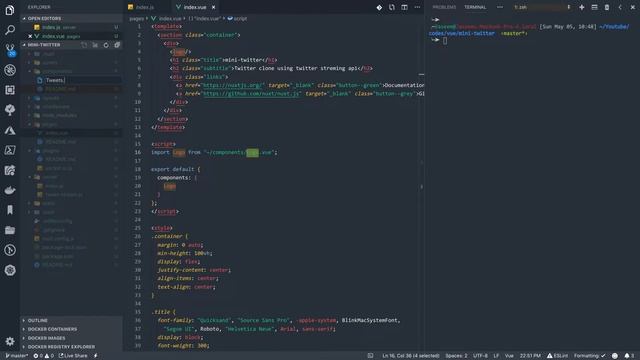This screenshot has height=360, width=640.
Task: Expand the DOCKER CONTAINERS section
Action: click(x=52, y=329)
